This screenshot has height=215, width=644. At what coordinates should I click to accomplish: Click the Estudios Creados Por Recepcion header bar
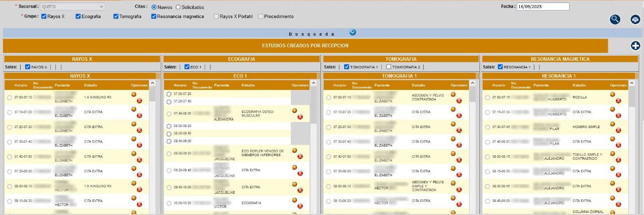(305, 46)
